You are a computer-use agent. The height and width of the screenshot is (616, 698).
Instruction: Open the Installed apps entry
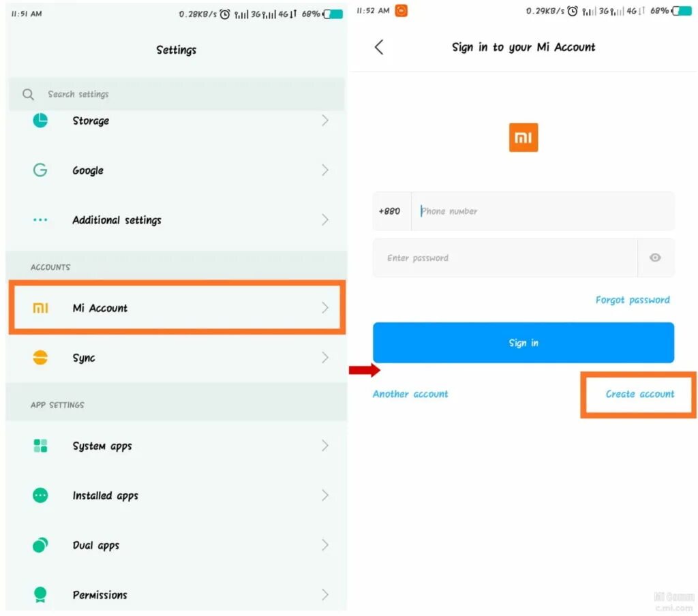tap(177, 495)
